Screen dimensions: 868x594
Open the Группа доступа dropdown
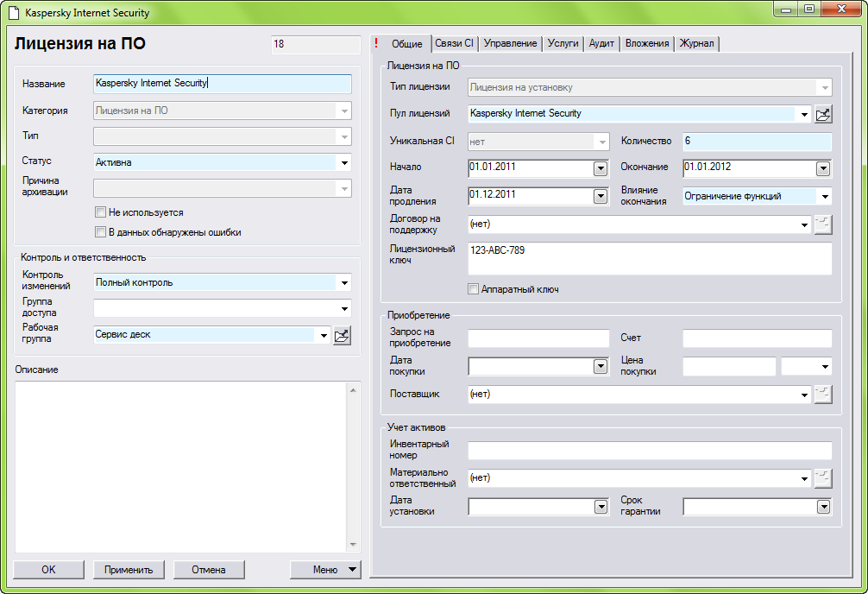click(344, 308)
